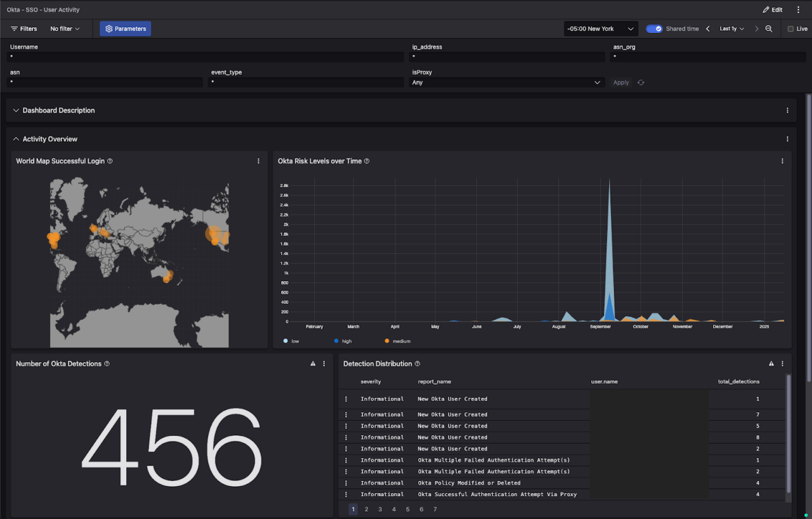Go to next time range arrow
Screen dimensions: 812x519
click(x=756, y=29)
